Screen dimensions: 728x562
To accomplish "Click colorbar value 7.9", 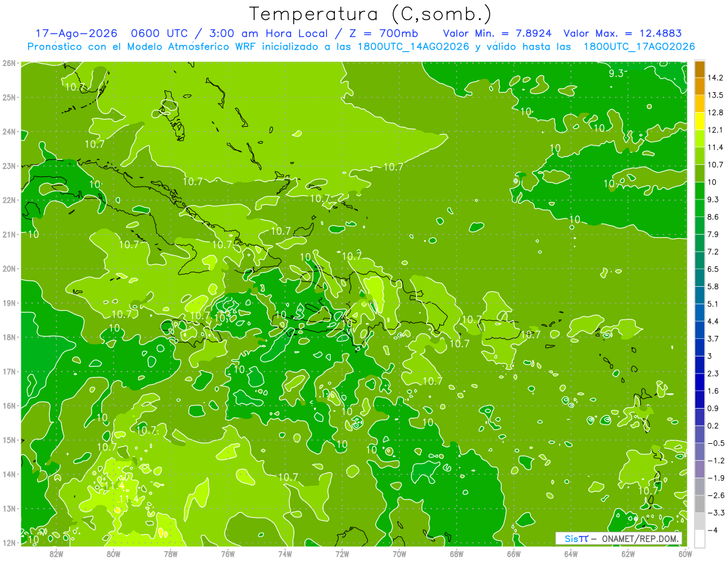I will pos(713,234).
